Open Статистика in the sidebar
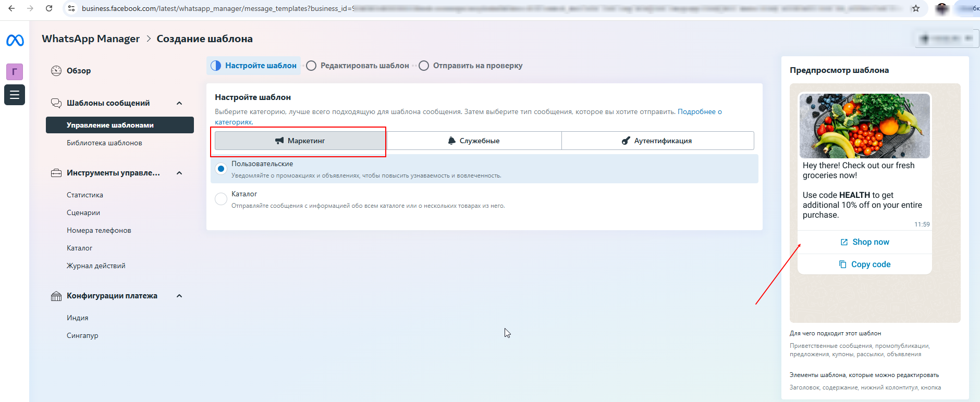 [85, 195]
